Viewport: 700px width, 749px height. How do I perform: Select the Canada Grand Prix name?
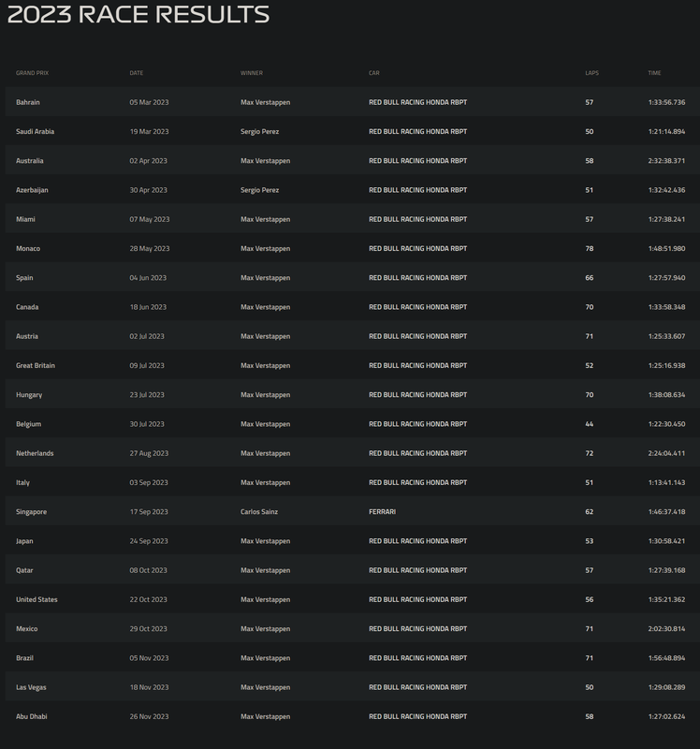pyautogui.click(x=27, y=307)
